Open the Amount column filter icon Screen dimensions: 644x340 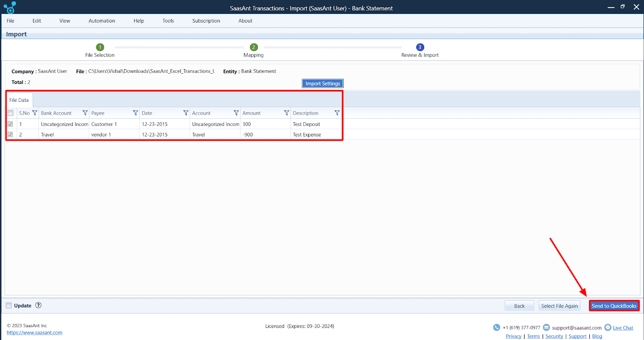pyautogui.click(x=287, y=113)
